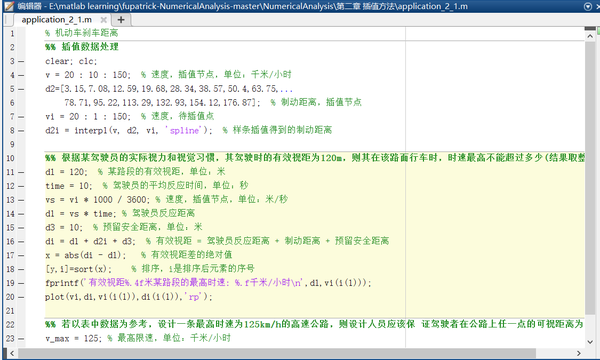Screen dimensions: 600x360
Task: Toggle breakpoint dash on line 11
Action: coord(21,172)
